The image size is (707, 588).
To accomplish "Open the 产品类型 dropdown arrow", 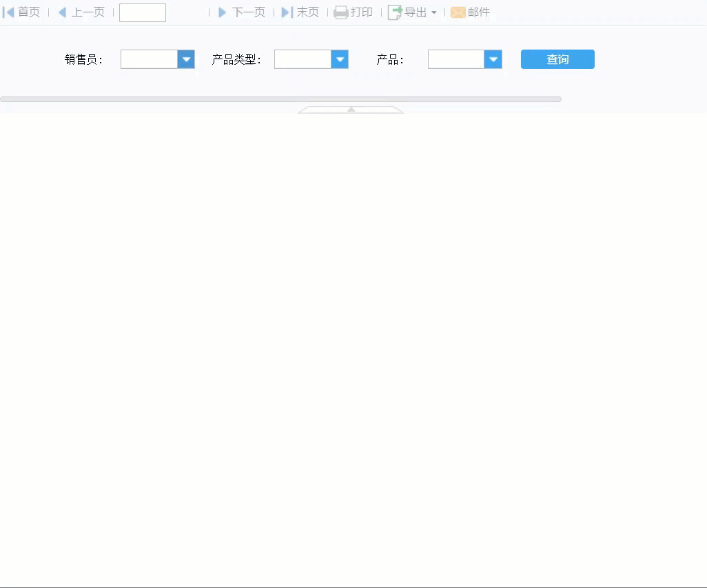I will [x=340, y=59].
